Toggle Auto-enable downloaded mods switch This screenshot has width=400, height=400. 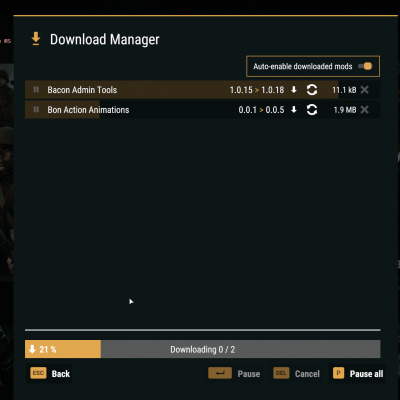point(365,66)
